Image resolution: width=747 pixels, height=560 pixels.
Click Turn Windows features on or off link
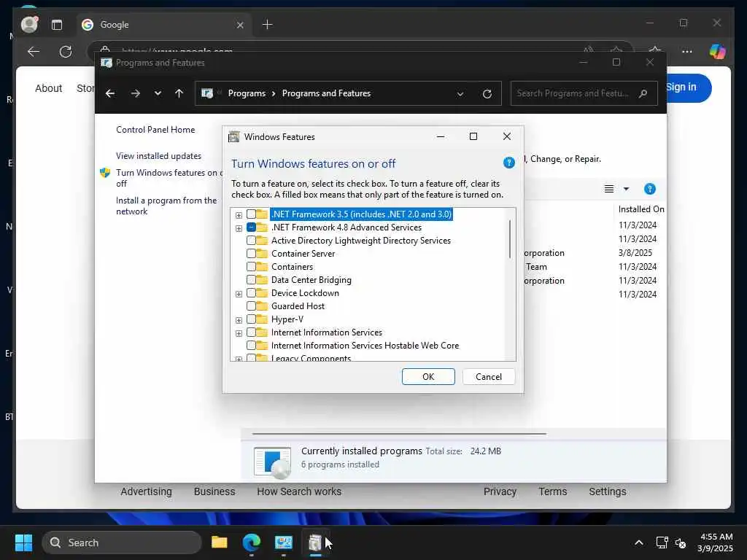169,178
